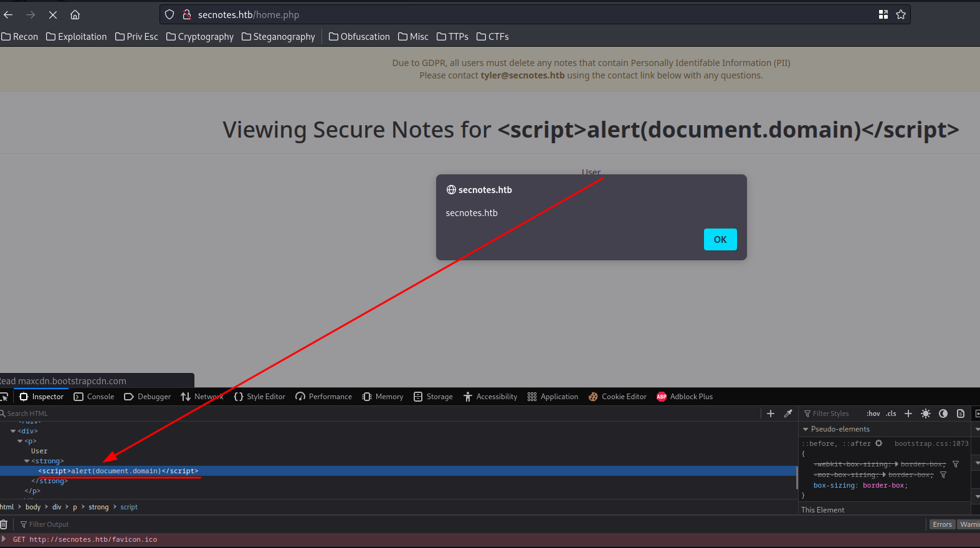The height and width of the screenshot is (548, 980).
Task: Activate the element picker in DevTools
Action: click(4, 397)
